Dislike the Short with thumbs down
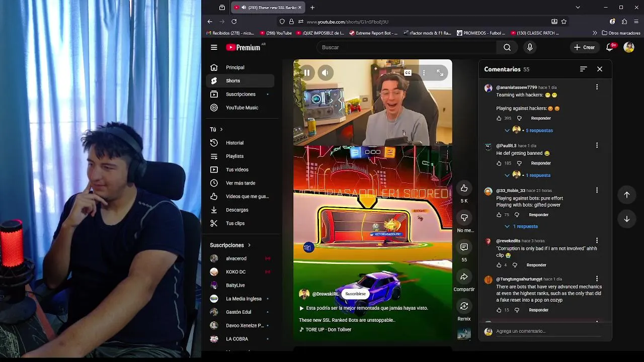The image size is (644, 362). 464,217
